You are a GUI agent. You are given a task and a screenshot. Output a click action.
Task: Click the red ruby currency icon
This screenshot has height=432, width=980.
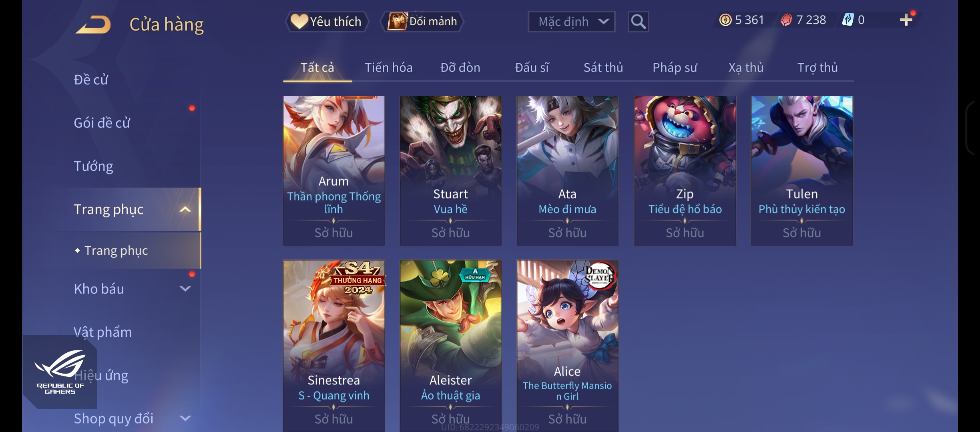(x=786, y=20)
